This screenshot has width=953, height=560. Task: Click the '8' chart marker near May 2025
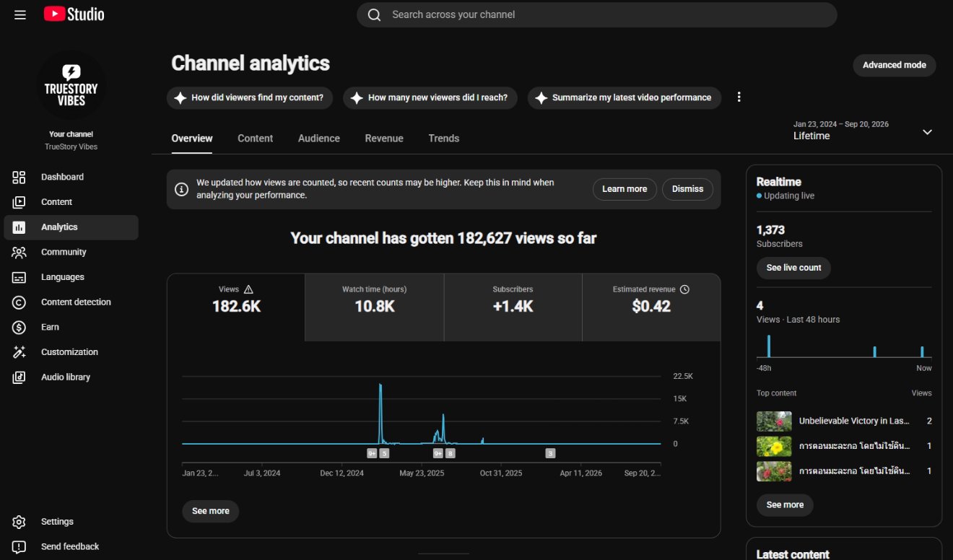451,454
